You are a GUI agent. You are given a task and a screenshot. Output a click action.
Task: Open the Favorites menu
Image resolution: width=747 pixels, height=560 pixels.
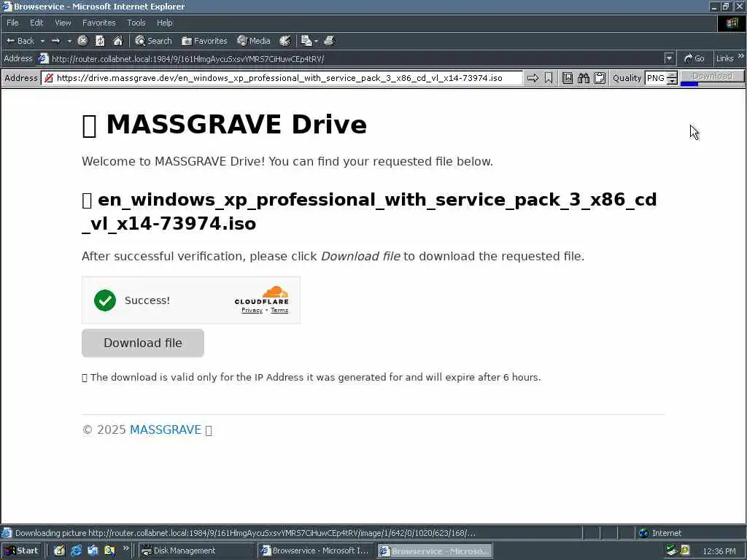pos(98,23)
